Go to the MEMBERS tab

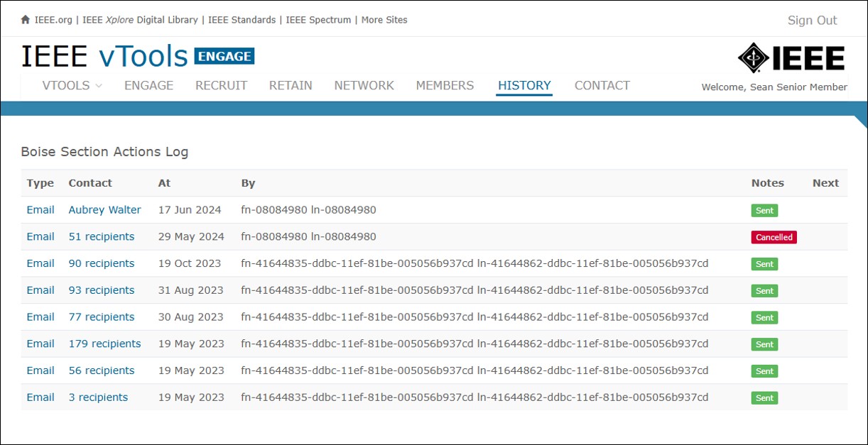[x=445, y=85]
